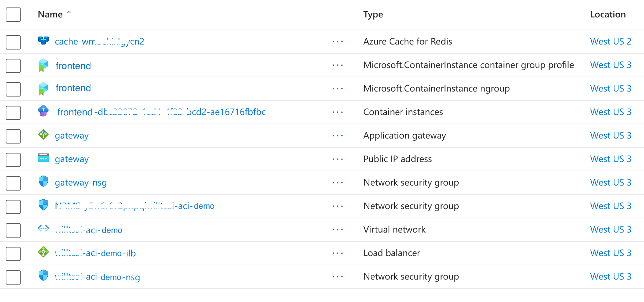Click the 'Microsoft.ContainerInstance ngroup' type text
Image resolution: width=644 pixels, height=302 pixels.
(437, 89)
